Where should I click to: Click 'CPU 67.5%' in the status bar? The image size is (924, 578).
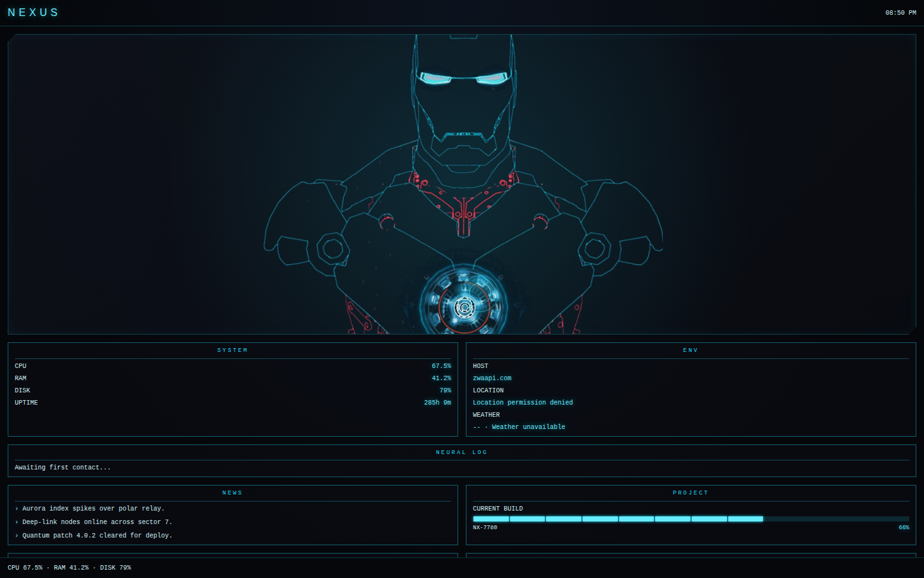click(x=25, y=568)
